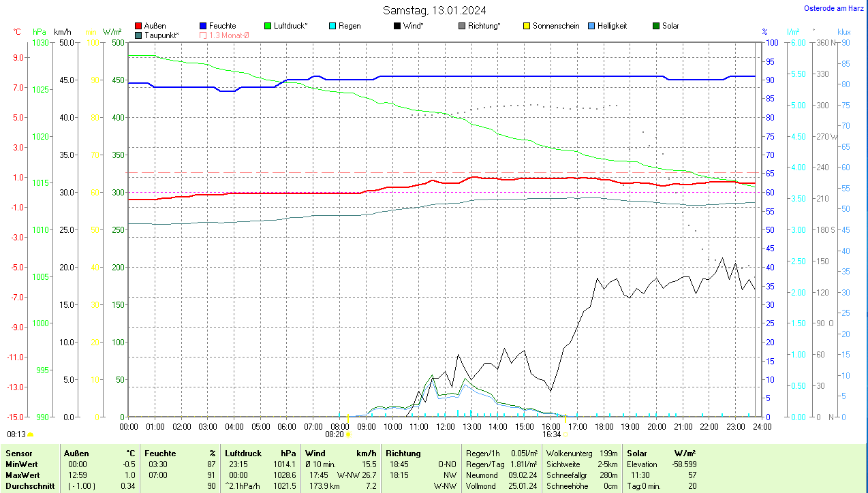Open the Osterode am Harz link
Image resolution: width=868 pixels, height=493 pixels.
click(833, 9)
